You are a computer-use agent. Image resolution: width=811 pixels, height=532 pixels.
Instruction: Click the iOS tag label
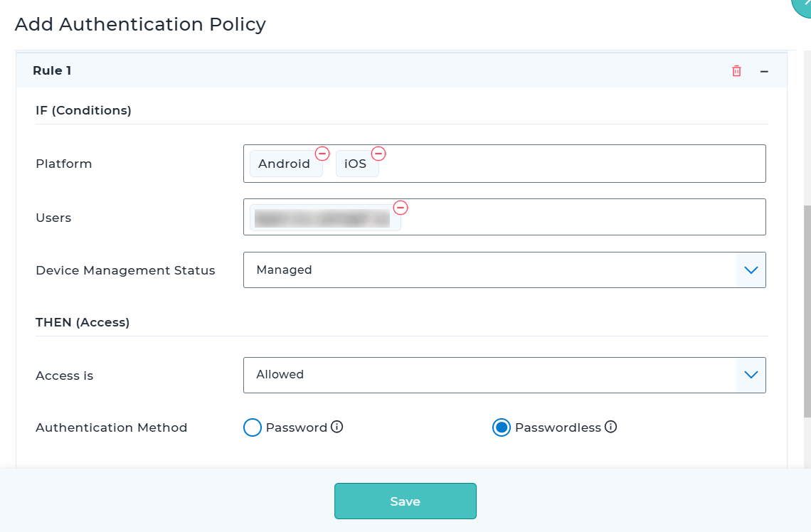click(355, 164)
